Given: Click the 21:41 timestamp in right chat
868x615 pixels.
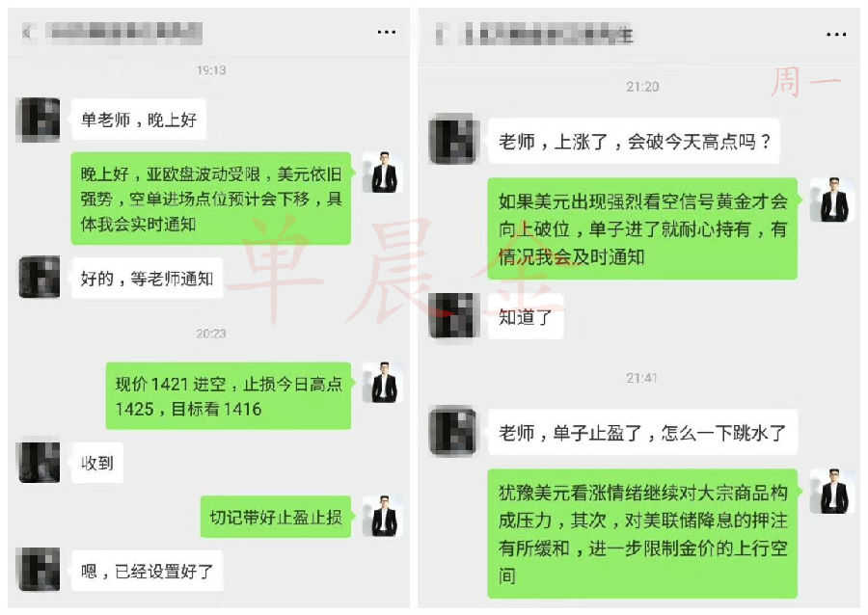Looking at the screenshot, I should tap(642, 378).
